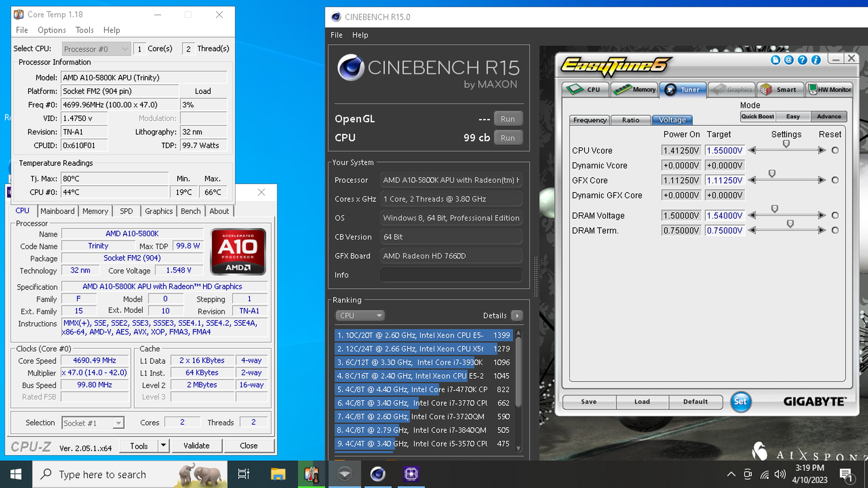Choose Quick Boost mode
The width and height of the screenshot is (868, 488).
pyautogui.click(x=758, y=117)
